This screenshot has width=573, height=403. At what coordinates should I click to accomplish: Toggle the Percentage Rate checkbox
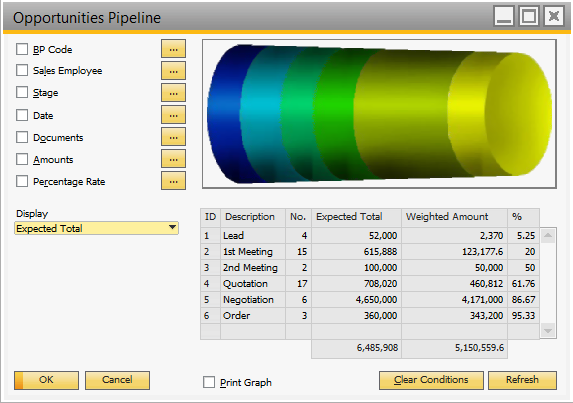coord(22,181)
